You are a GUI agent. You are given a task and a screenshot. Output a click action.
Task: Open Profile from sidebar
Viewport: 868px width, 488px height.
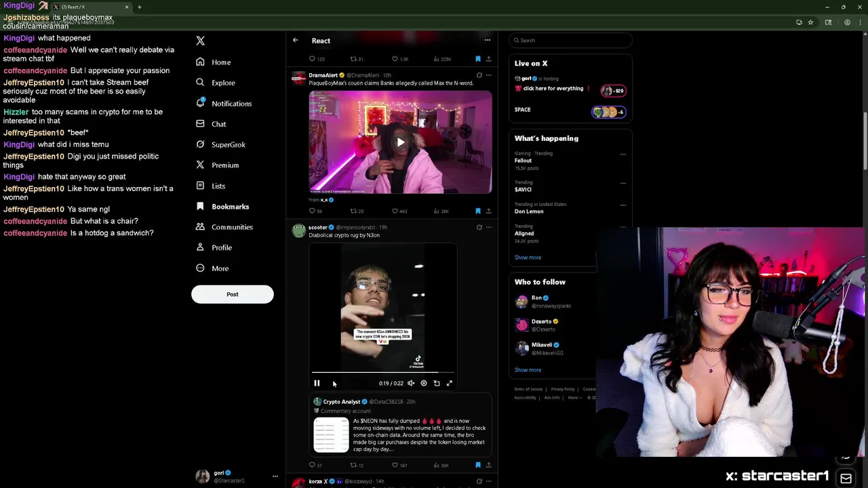(x=214, y=247)
